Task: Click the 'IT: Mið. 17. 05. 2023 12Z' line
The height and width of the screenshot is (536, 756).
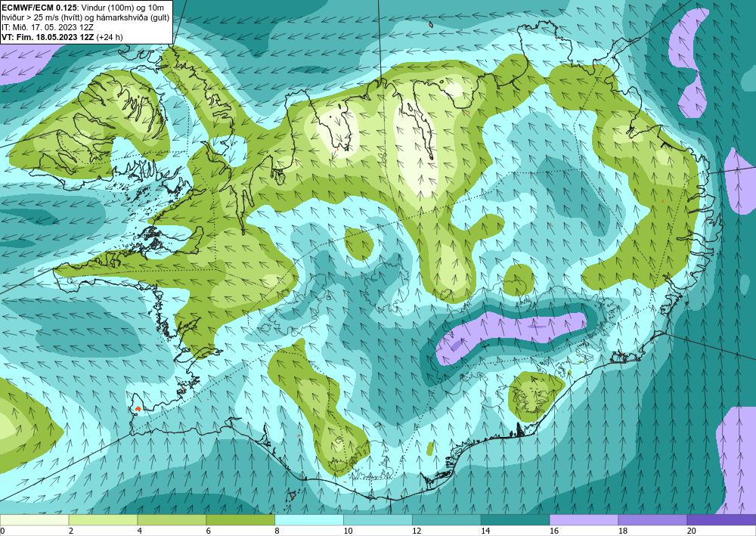Action: click(48, 27)
